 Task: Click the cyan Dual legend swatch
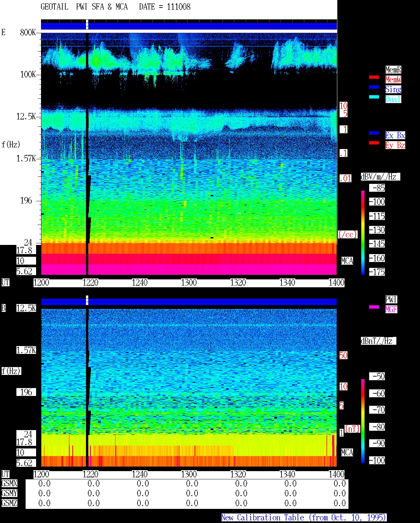[374, 97]
